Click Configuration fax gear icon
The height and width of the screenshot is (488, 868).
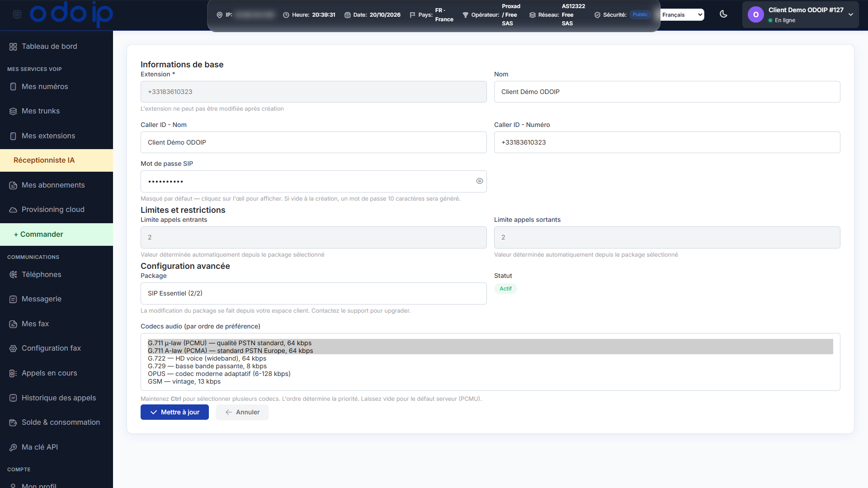point(13,348)
